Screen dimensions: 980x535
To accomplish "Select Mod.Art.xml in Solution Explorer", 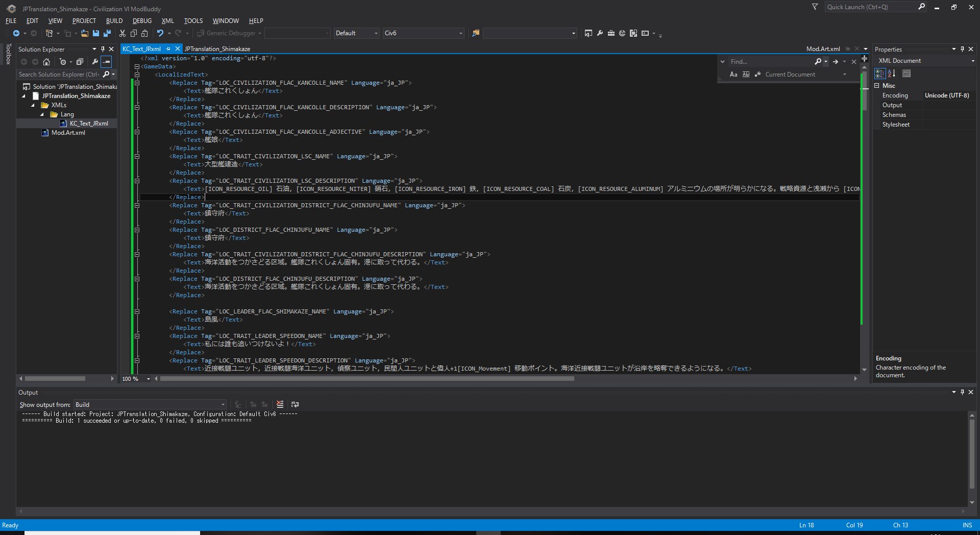I will point(68,133).
